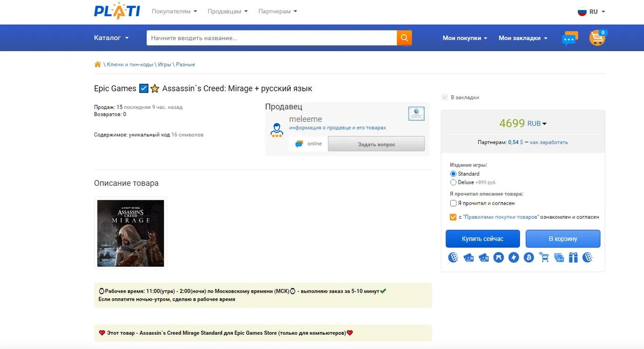
Task: Click the chat bubble icon beside online
Action: pos(299,144)
